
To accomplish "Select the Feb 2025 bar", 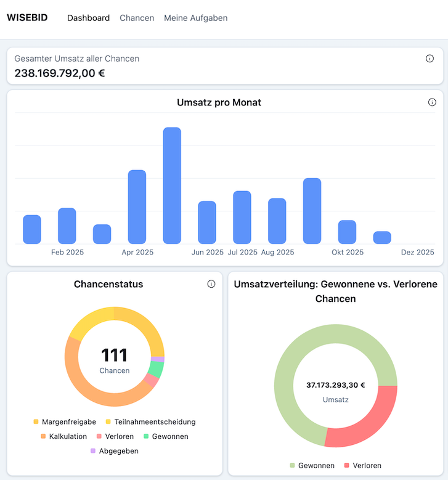I will [67, 226].
